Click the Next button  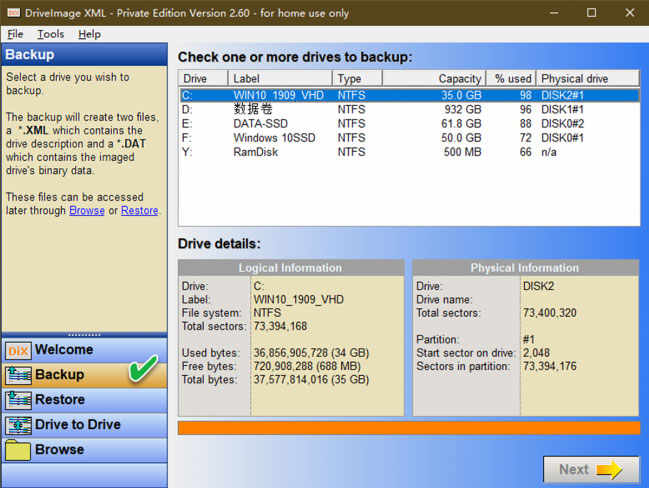pos(591,469)
